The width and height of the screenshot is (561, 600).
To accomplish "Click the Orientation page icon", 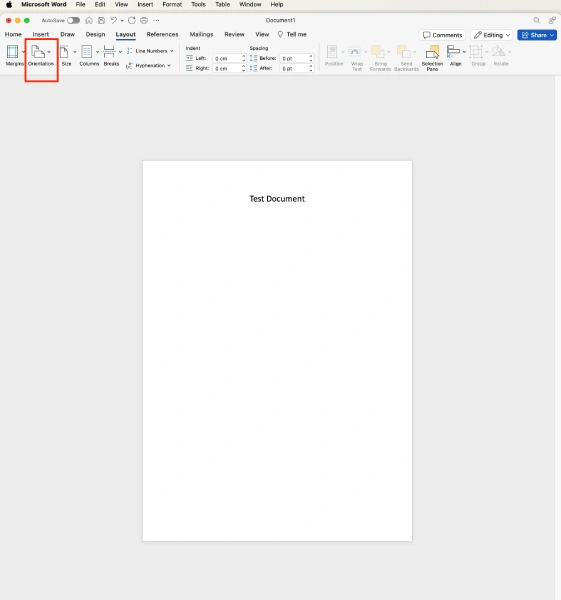I will pos(38,52).
